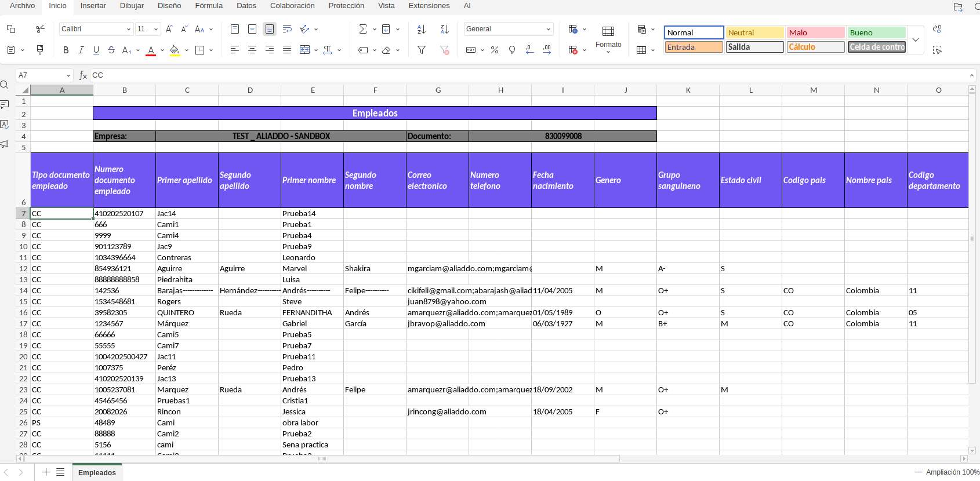
Task: Apply center horizontal alignment
Action: click(252, 50)
